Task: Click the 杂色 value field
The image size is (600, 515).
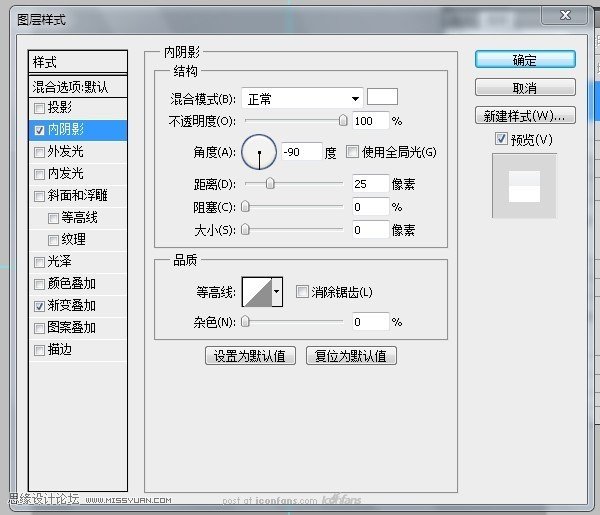Action: (x=370, y=322)
